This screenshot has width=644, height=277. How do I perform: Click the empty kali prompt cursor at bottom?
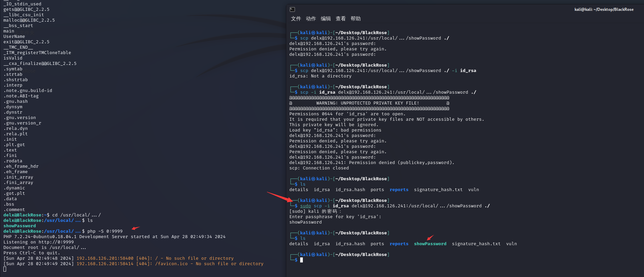[302, 260]
